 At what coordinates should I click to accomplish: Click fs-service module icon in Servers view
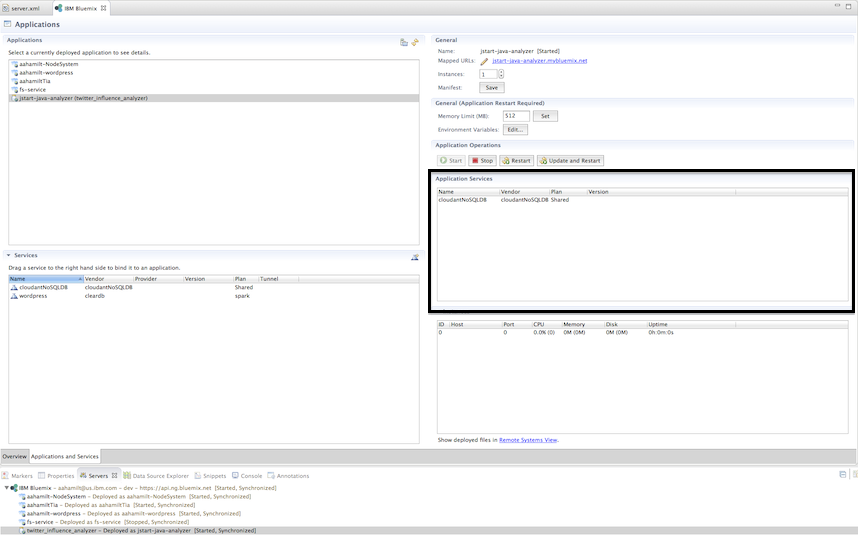coord(22,522)
